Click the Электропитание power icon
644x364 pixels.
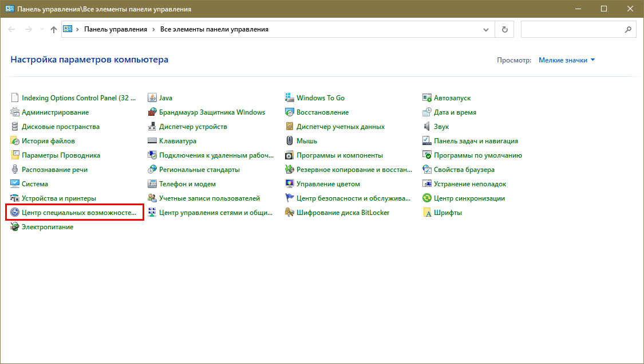pos(15,227)
